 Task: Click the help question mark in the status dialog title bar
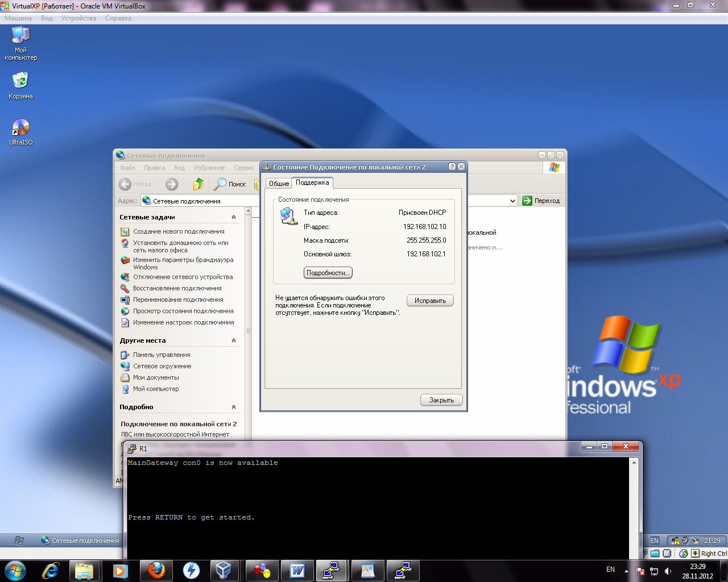click(x=452, y=167)
